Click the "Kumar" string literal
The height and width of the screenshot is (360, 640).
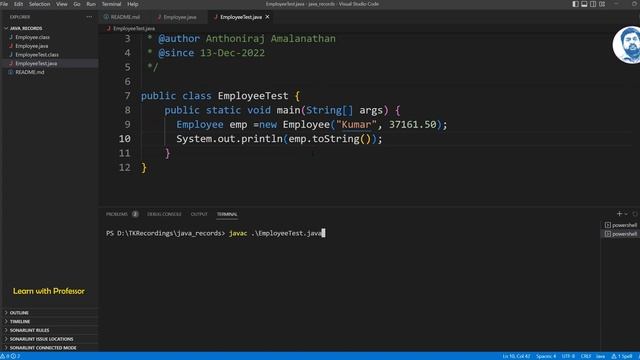tap(356, 124)
